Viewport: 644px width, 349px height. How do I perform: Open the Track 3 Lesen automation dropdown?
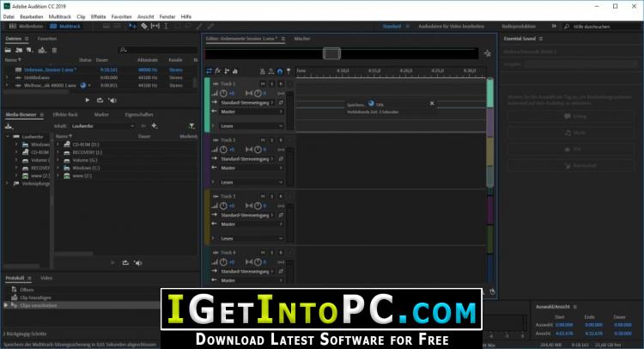pos(251,238)
